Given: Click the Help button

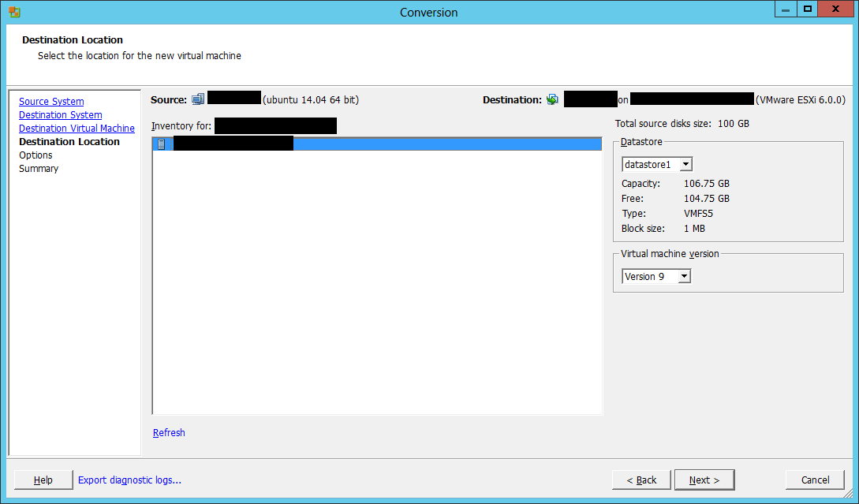Looking at the screenshot, I should pyautogui.click(x=43, y=480).
